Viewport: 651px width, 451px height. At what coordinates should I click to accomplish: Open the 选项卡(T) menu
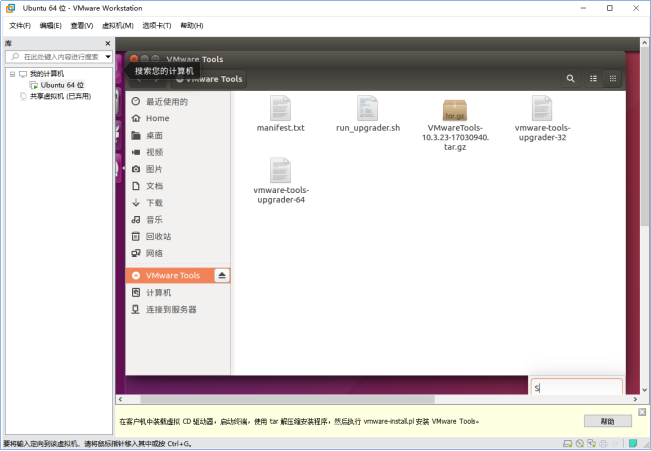click(x=157, y=26)
